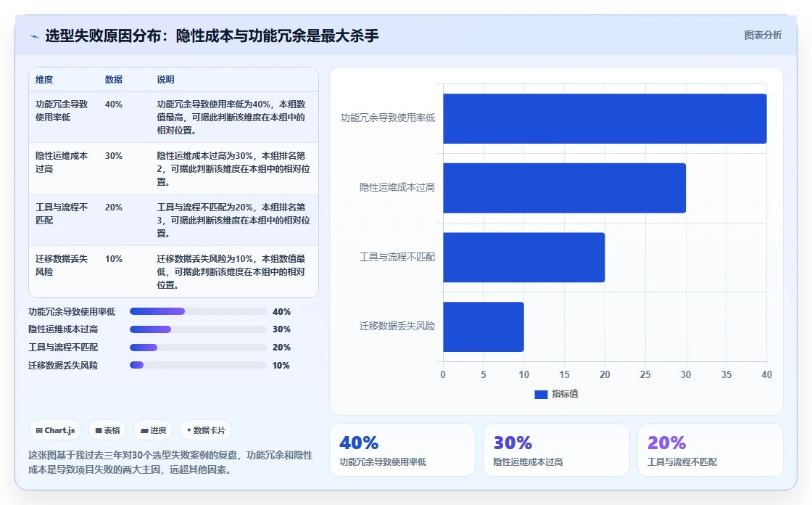This screenshot has height=505, width=812.
Task: Click the 功能冗余导致使用率低 progress label
Action: pyautogui.click(x=72, y=311)
